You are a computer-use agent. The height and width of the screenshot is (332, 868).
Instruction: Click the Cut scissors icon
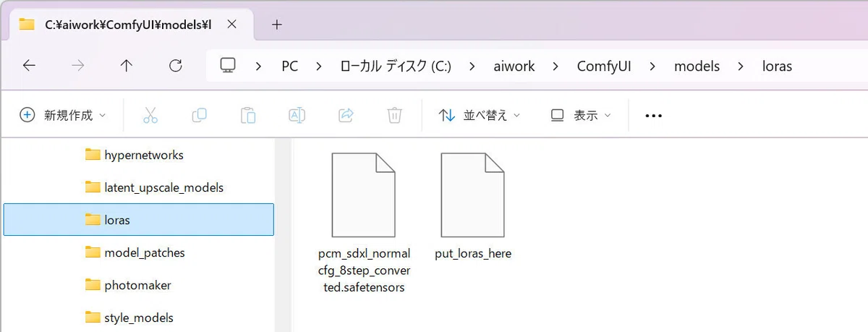[150, 115]
